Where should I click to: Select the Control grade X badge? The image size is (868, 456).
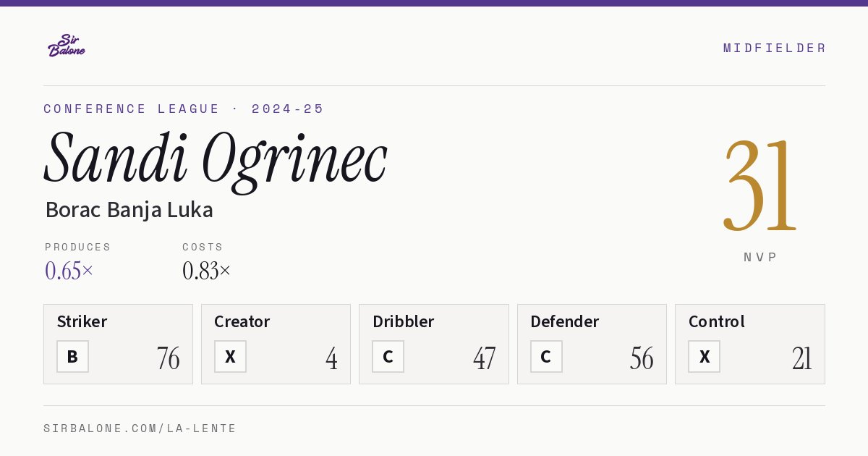704,357
